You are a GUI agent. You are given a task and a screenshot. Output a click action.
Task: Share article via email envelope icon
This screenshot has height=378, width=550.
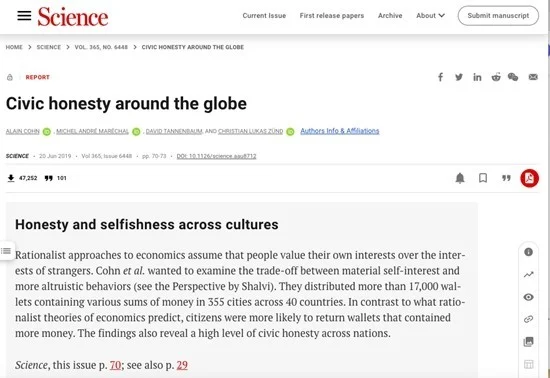point(533,77)
